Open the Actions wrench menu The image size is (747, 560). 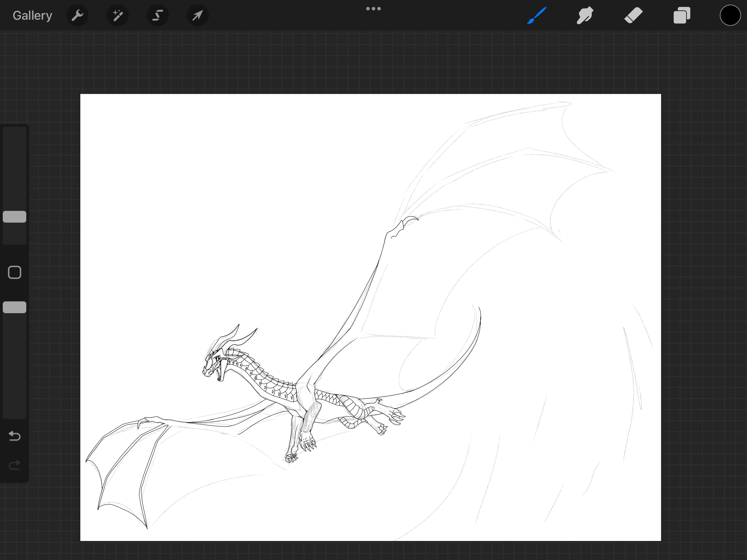pyautogui.click(x=77, y=16)
